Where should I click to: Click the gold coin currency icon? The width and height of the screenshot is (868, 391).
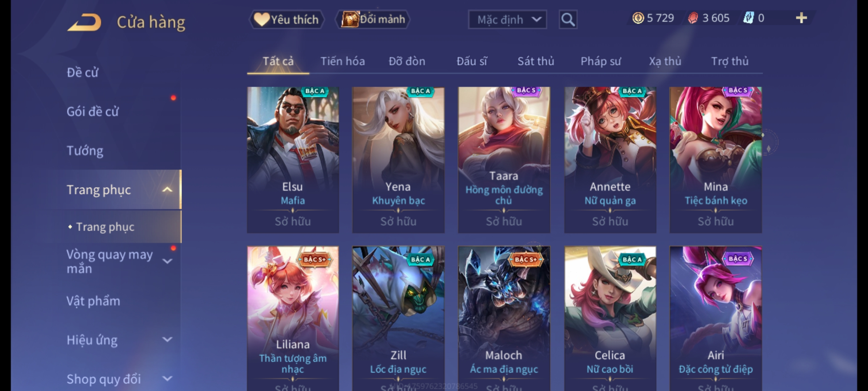coord(638,18)
